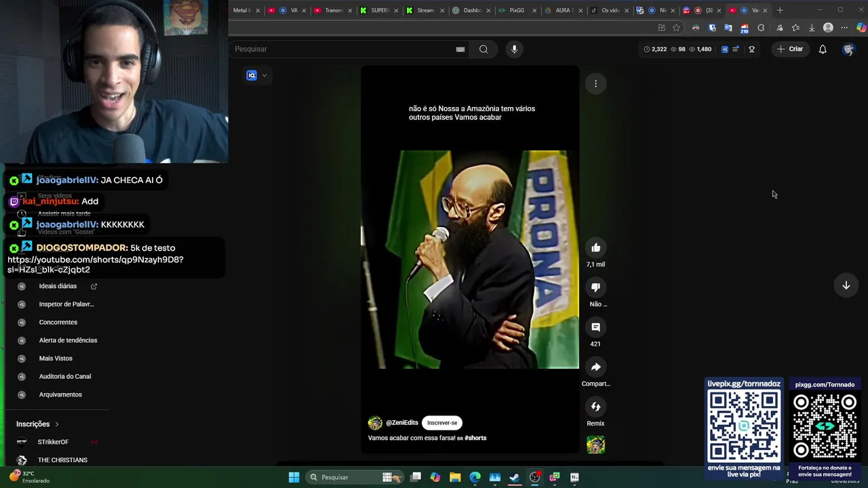The image size is (868, 488).
Task: Expand the Inscrições section chevron
Action: point(56,424)
